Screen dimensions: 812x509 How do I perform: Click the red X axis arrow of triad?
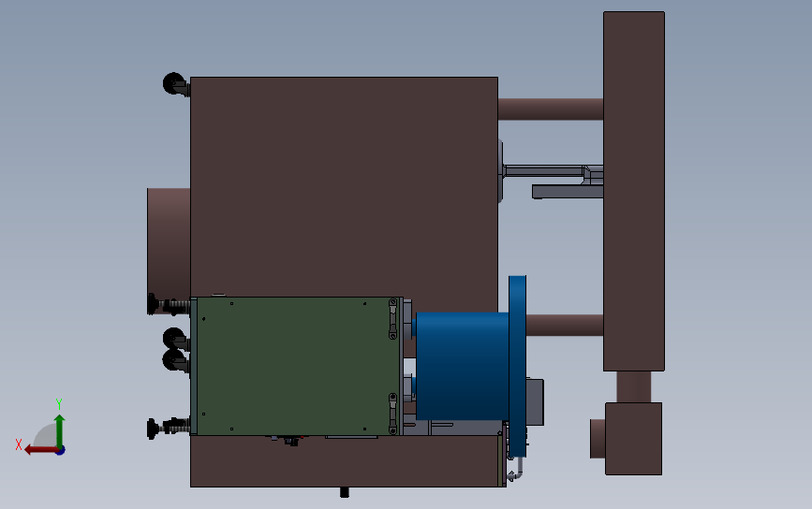[40, 450]
